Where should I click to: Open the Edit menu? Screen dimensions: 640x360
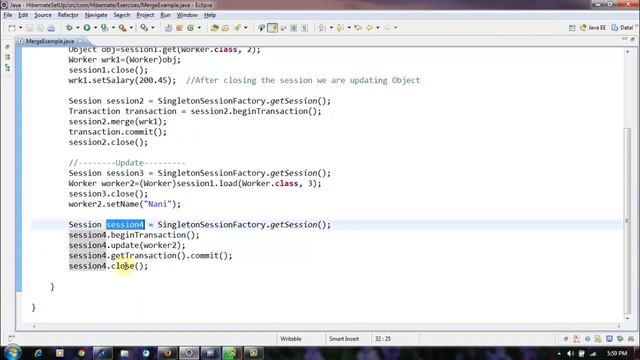pyautogui.click(x=23, y=15)
